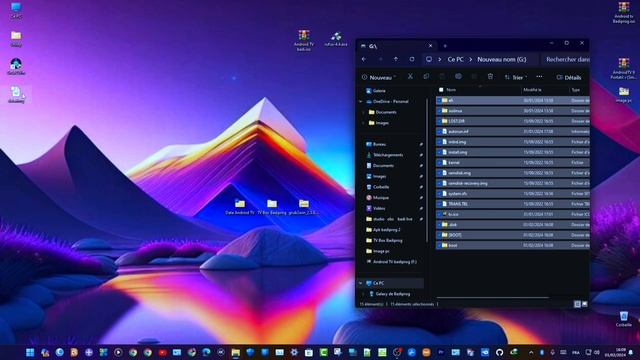Uncheck the initrd.img checkbox
The height and width of the screenshot is (360, 640).
pos(439,142)
